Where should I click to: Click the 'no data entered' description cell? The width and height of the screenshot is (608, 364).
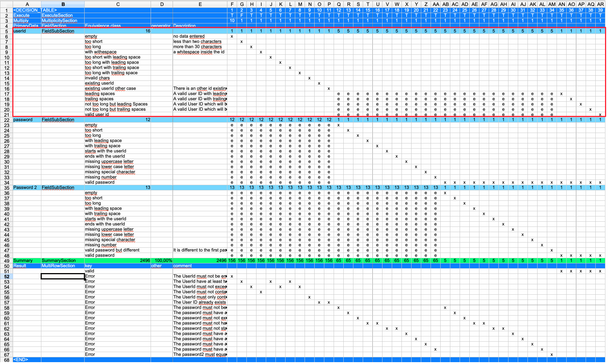click(200, 36)
